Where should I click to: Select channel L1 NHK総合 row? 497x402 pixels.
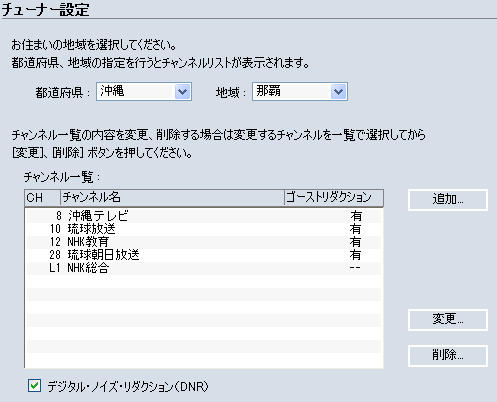[204, 268]
